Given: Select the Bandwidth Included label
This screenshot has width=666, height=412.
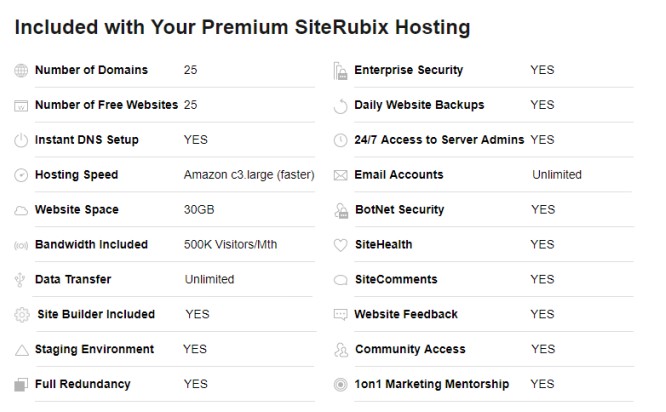Looking at the screenshot, I should point(91,244).
